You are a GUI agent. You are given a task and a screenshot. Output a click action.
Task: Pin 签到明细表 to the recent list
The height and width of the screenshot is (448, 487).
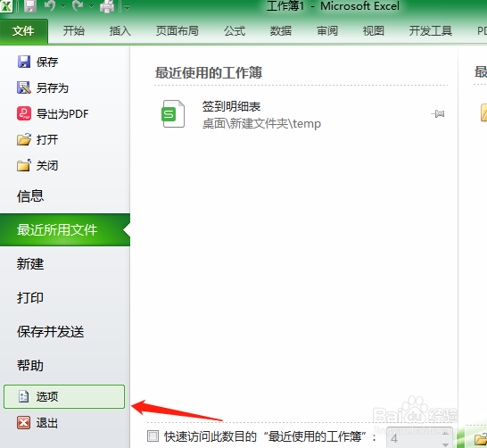(438, 114)
